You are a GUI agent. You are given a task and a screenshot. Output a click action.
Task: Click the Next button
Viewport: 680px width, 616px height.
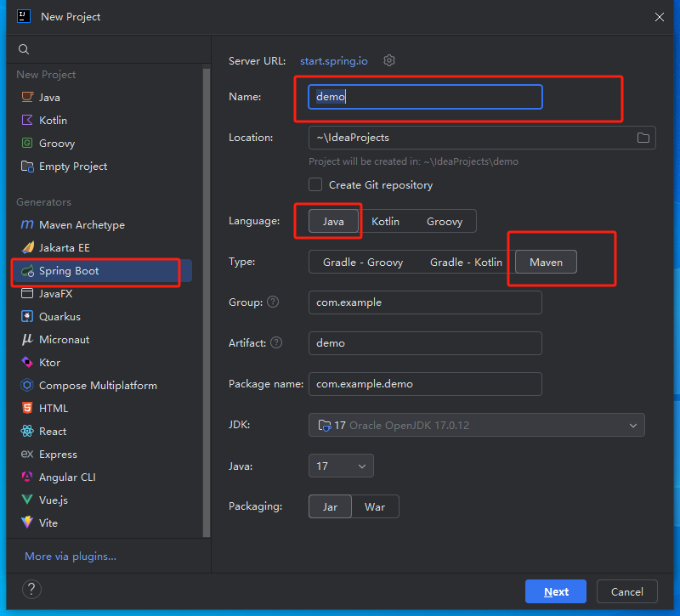tap(556, 591)
